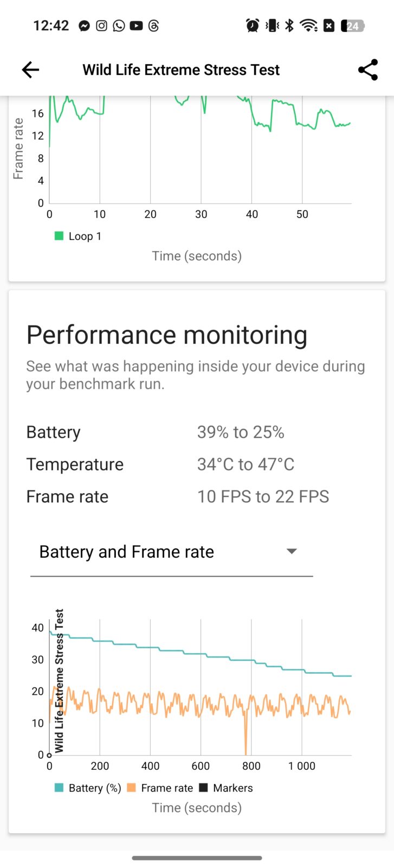Tap the YouTube notification icon
Screen dimensions: 394x868
(x=136, y=25)
